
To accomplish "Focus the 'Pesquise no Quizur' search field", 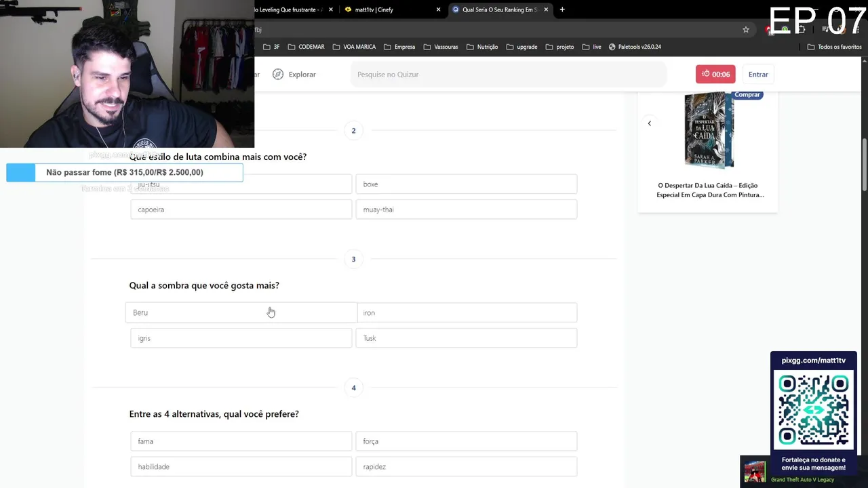I will (x=509, y=75).
